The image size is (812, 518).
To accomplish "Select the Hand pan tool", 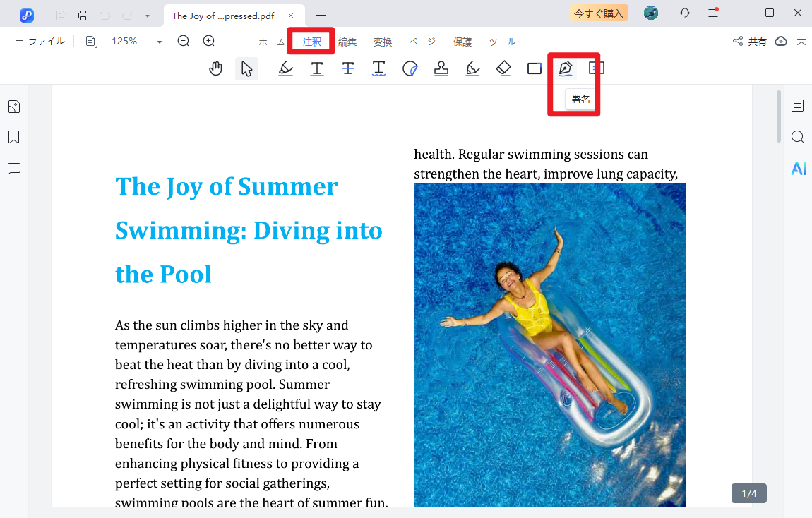I will (x=216, y=68).
